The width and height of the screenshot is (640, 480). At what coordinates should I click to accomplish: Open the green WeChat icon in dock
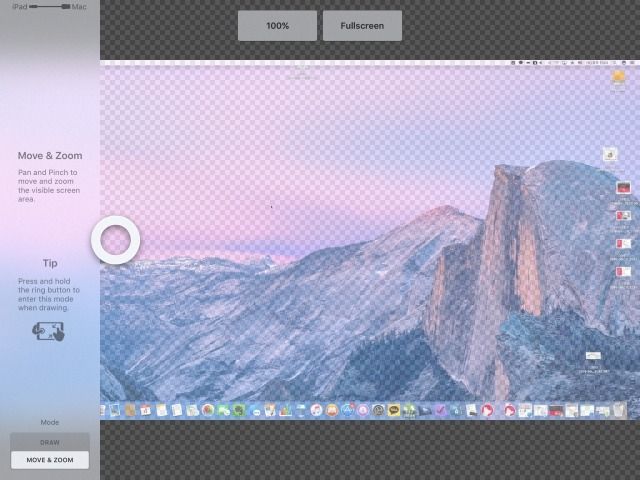pyautogui.click(x=223, y=410)
